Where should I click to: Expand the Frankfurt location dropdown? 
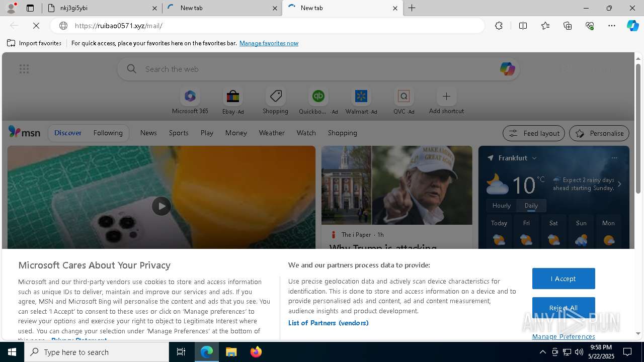534,158
